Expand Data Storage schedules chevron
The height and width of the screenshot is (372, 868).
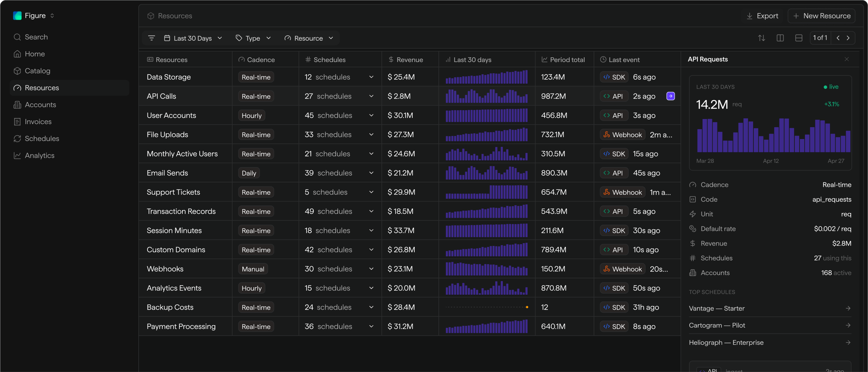coord(371,77)
